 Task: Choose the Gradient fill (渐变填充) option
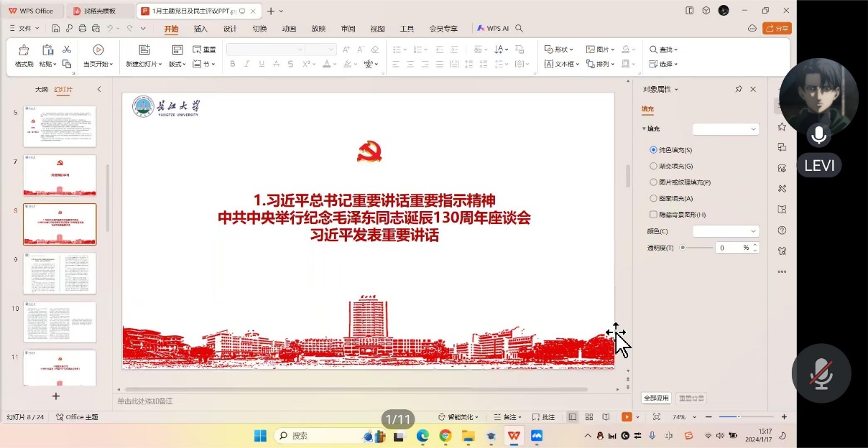pos(653,166)
